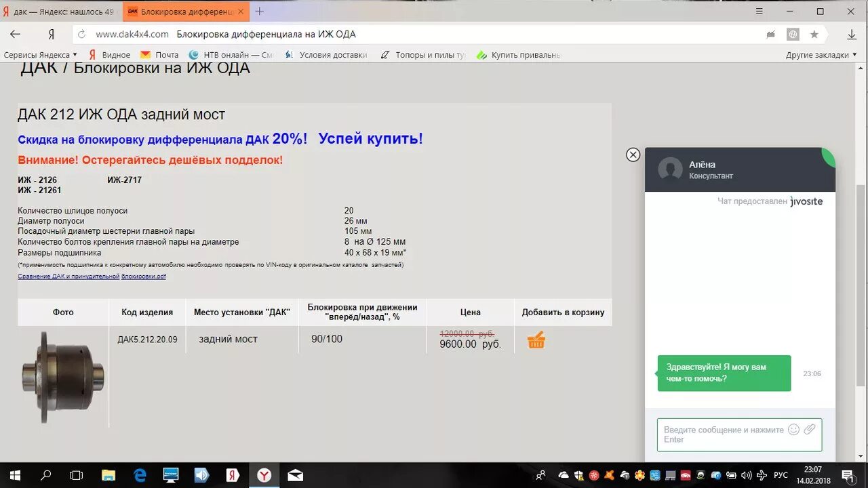Expand Сервисы Яндекса bookmarks dropdown

point(40,55)
